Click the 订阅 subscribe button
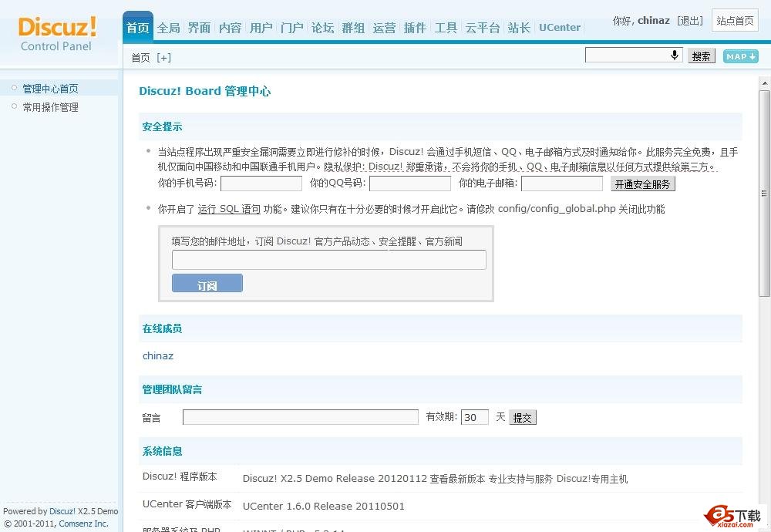Image resolution: width=771 pixels, height=532 pixels. click(x=207, y=283)
